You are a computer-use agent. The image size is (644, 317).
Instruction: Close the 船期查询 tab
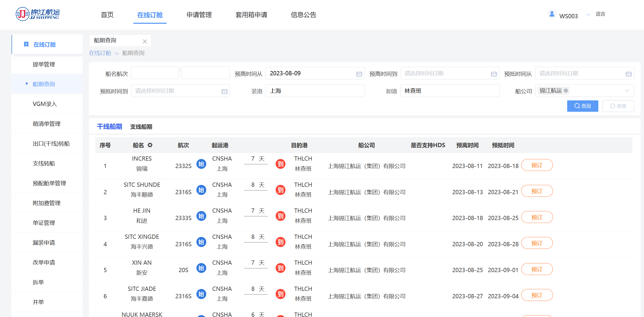point(145,41)
